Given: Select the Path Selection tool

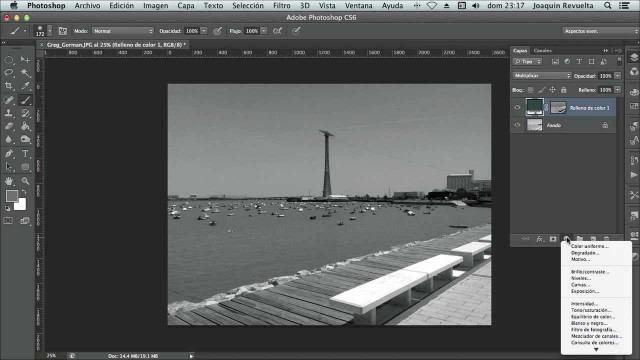Looking at the screenshot, I should click(x=9, y=167).
